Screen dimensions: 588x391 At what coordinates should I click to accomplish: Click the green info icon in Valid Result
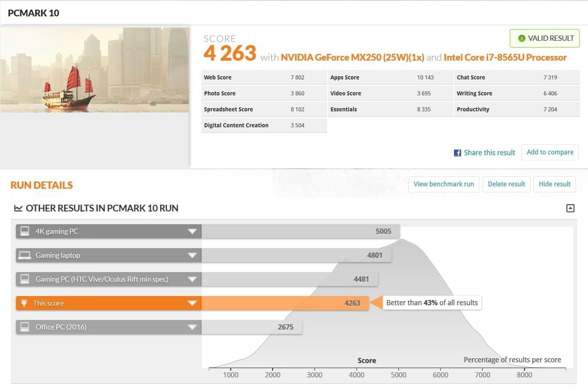521,38
